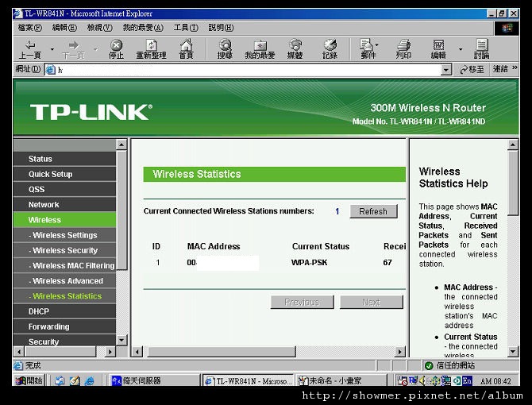Click Internet Explorer quick launch icon
This screenshot has width=532, height=405.
pyautogui.click(x=90, y=381)
